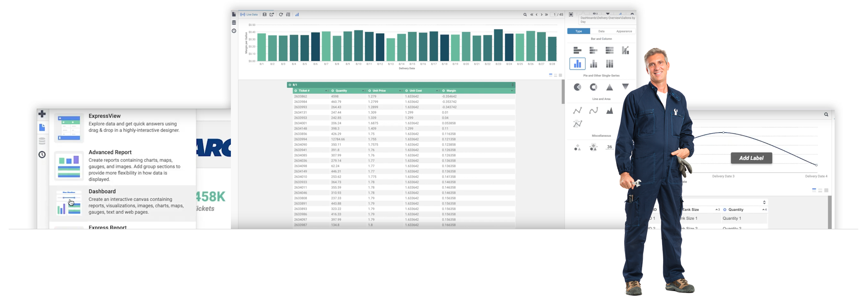Sort by the Margin column header
868x296 pixels.
[x=478, y=91]
